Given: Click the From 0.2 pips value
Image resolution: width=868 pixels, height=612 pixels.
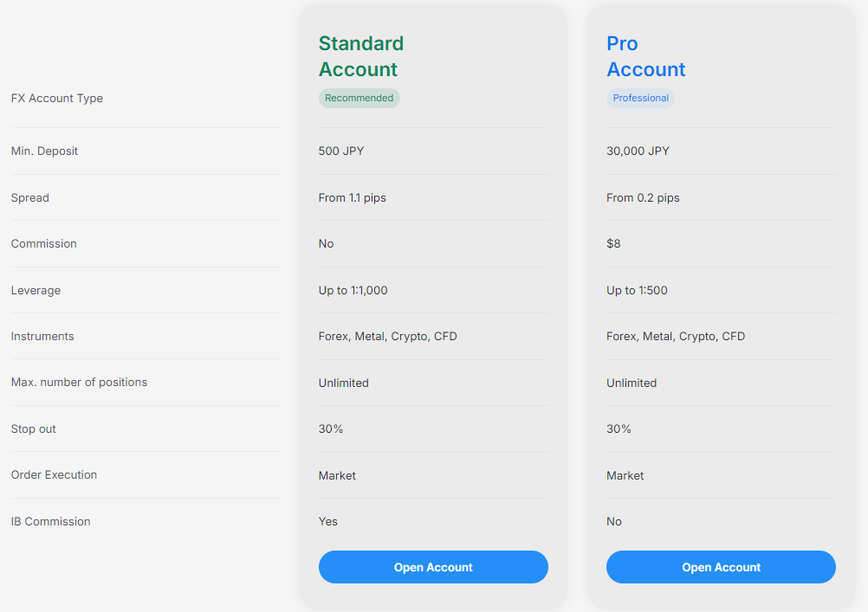Looking at the screenshot, I should tap(643, 197).
